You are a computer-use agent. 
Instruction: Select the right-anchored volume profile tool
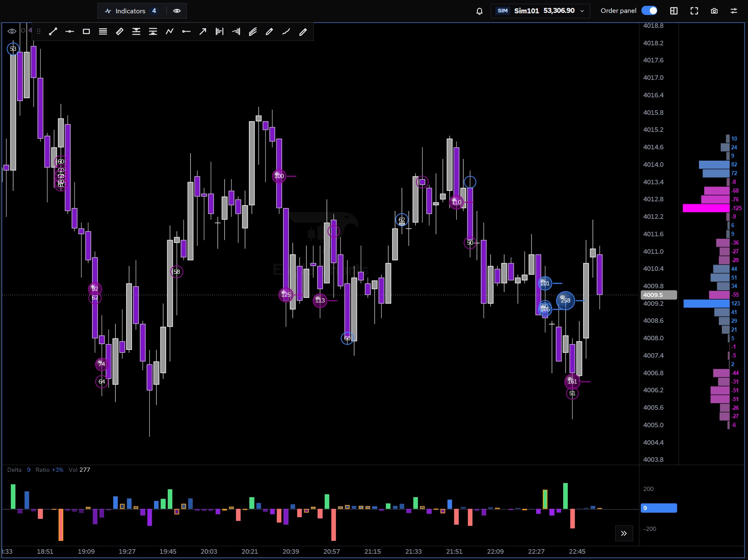pyautogui.click(x=236, y=32)
